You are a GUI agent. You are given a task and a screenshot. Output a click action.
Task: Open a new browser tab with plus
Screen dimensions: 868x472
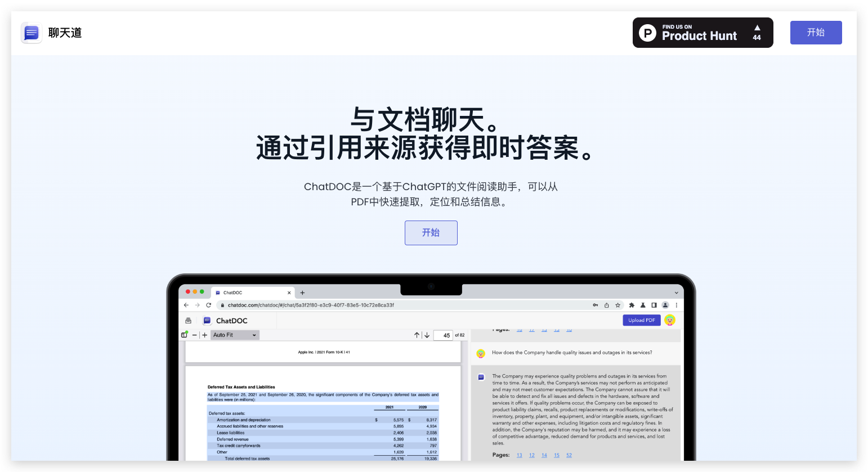click(x=302, y=293)
